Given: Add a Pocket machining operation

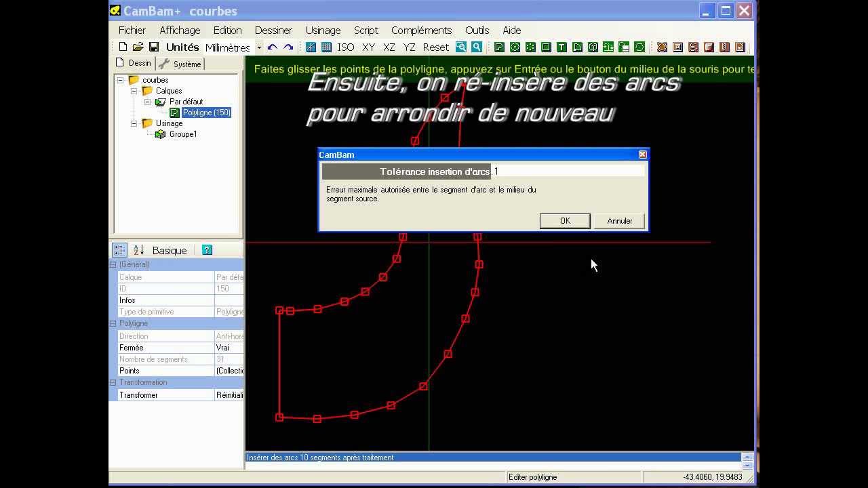Looking at the screenshot, I should 677,47.
